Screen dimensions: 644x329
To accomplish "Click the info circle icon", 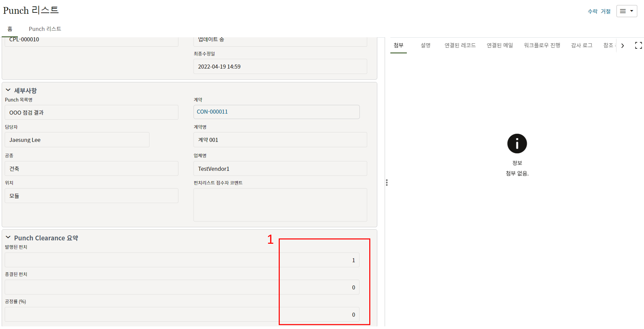I will pos(517,144).
